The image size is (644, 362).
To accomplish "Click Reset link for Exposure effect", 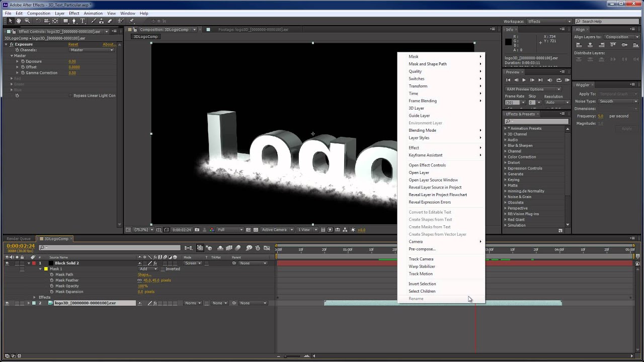I will point(73,44).
